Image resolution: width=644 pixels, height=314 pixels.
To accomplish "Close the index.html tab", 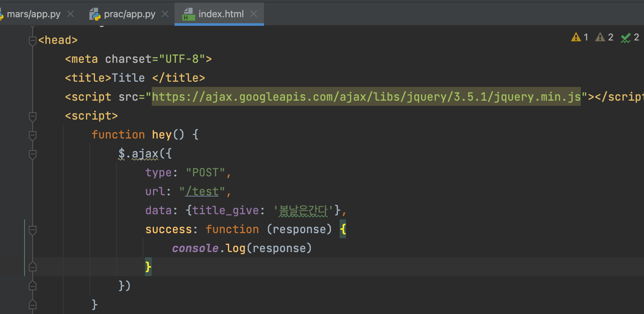I will [254, 14].
